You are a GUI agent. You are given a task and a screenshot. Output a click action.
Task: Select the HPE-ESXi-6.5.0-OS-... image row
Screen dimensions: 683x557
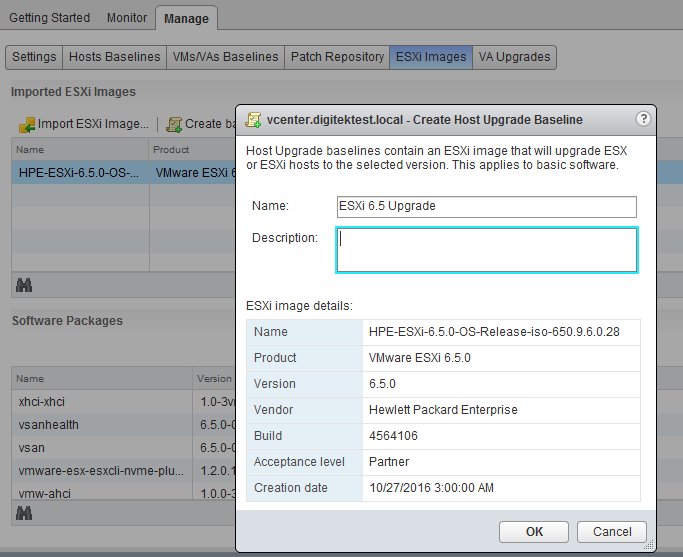tap(124, 173)
